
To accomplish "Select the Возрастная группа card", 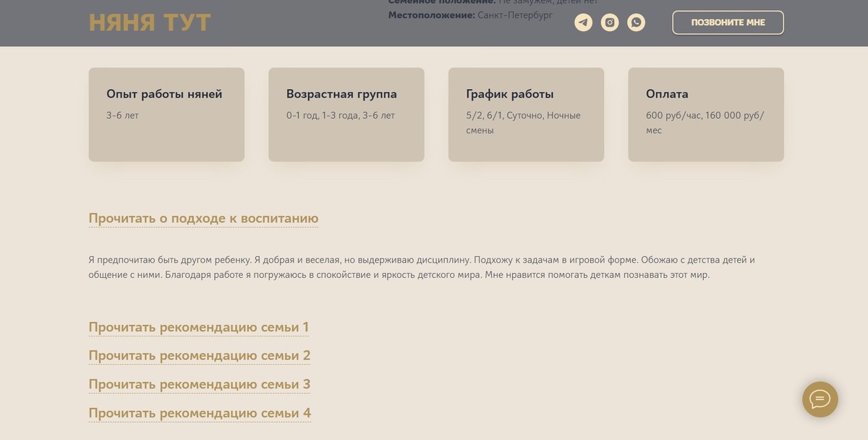I will pyautogui.click(x=346, y=114).
